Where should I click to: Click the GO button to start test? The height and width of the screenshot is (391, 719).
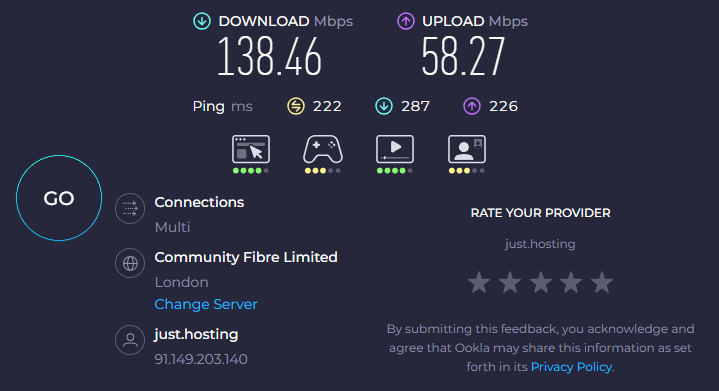(59, 198)
